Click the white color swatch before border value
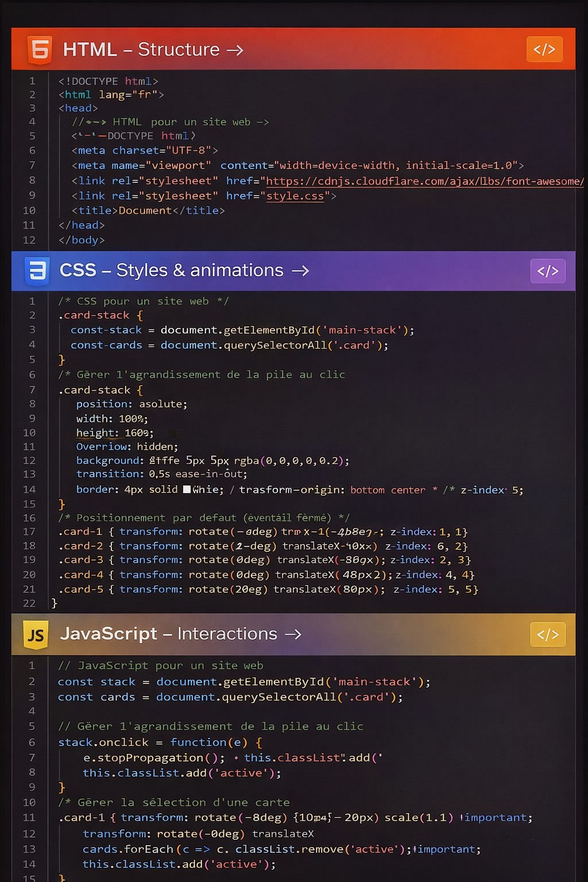This screenshot has height=882, width=588. (187, 490)
